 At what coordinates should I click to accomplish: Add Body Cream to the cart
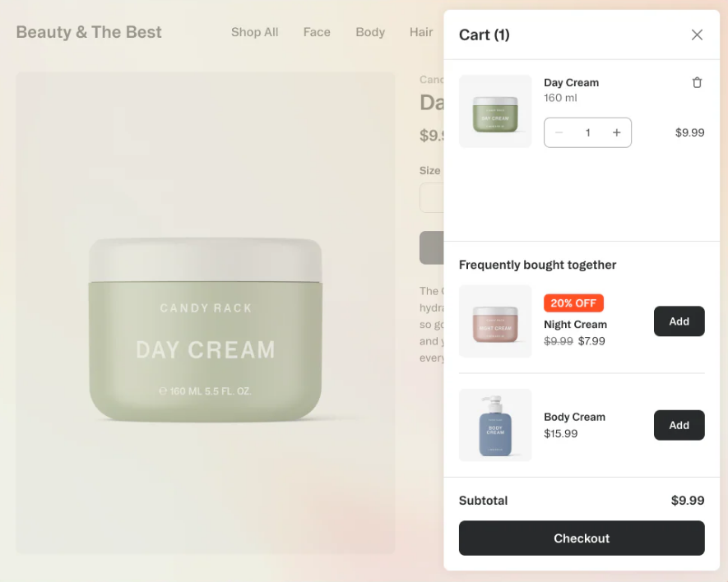pos(679,425)
